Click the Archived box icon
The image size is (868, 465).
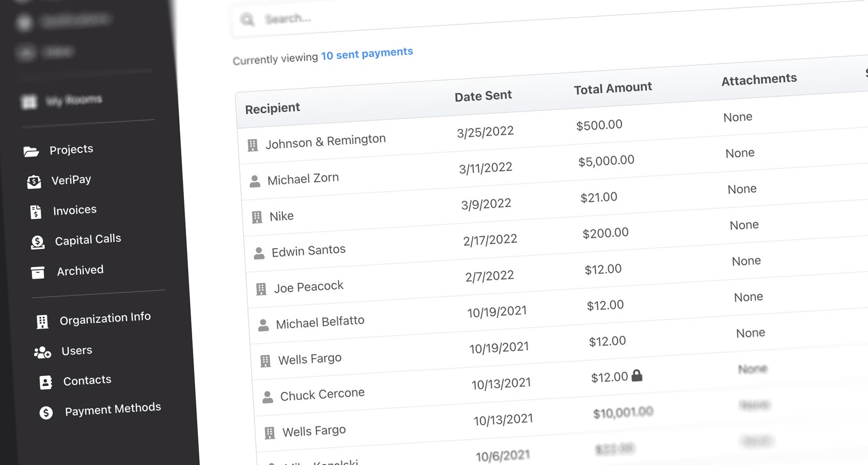[x=38, y=272]
